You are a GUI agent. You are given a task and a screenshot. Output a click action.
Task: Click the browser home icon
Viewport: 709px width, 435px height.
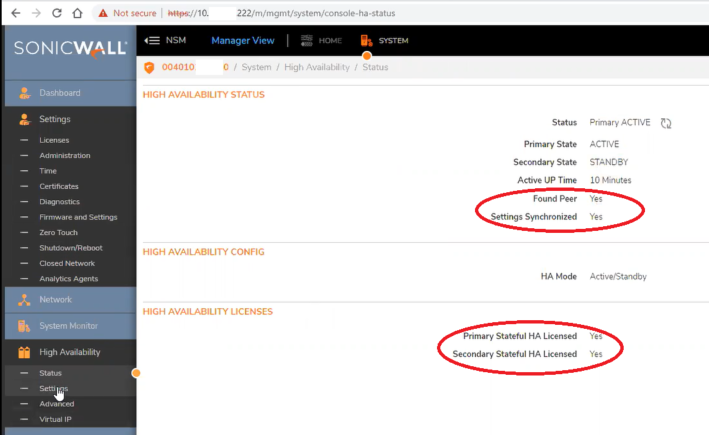(78, 13)
